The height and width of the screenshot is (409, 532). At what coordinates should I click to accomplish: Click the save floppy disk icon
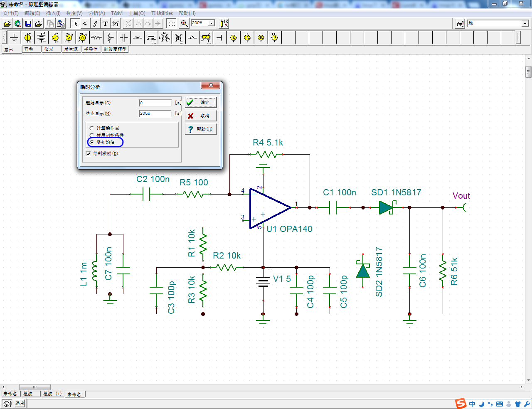coord(28,24)
